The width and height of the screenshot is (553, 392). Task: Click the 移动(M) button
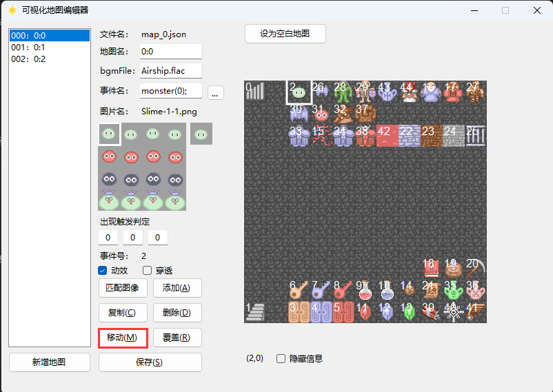point(123,338)
